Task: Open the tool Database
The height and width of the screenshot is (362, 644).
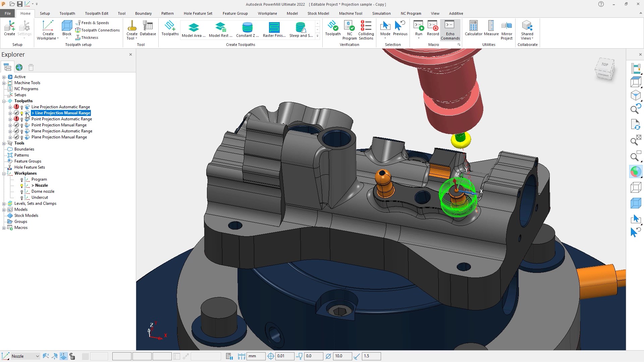Action: click(148, 28)
